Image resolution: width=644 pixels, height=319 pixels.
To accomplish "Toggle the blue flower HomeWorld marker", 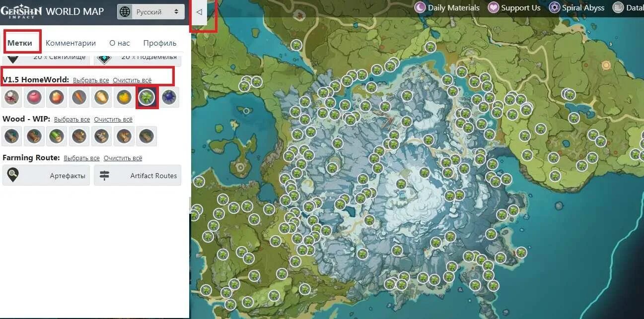I will [x=169, y=97].
